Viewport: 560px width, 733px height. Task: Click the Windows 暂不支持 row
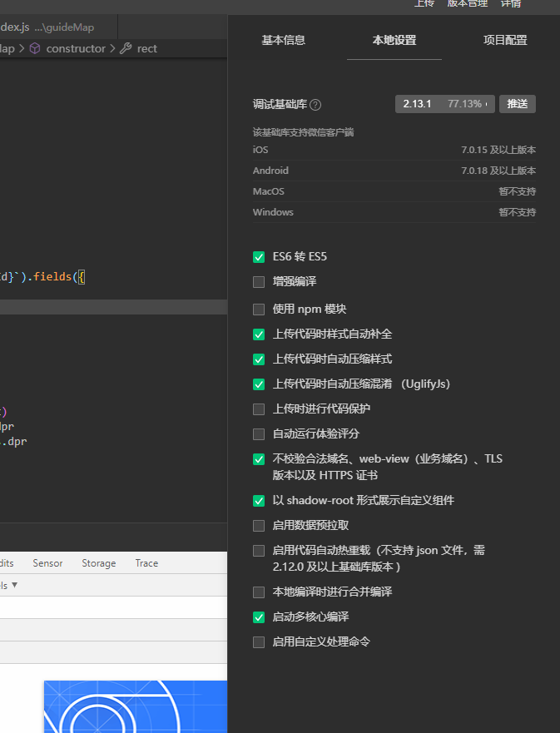(x=394, y=212)
